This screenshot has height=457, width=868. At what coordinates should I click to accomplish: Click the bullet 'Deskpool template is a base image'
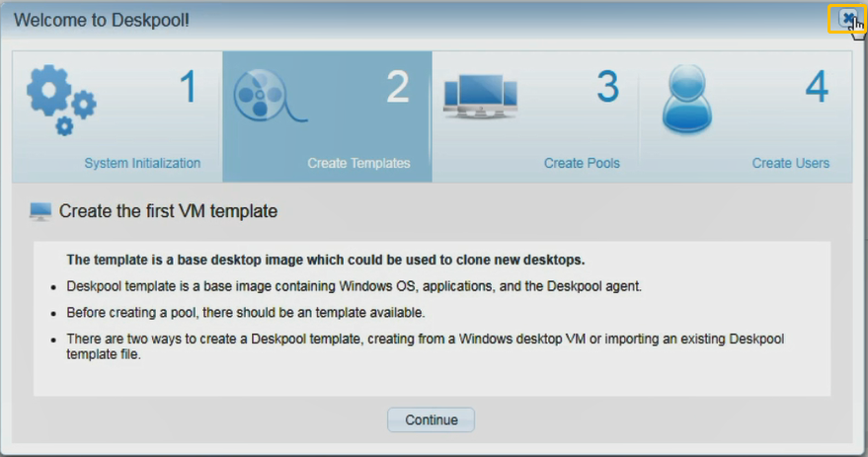tap(355, 286)
